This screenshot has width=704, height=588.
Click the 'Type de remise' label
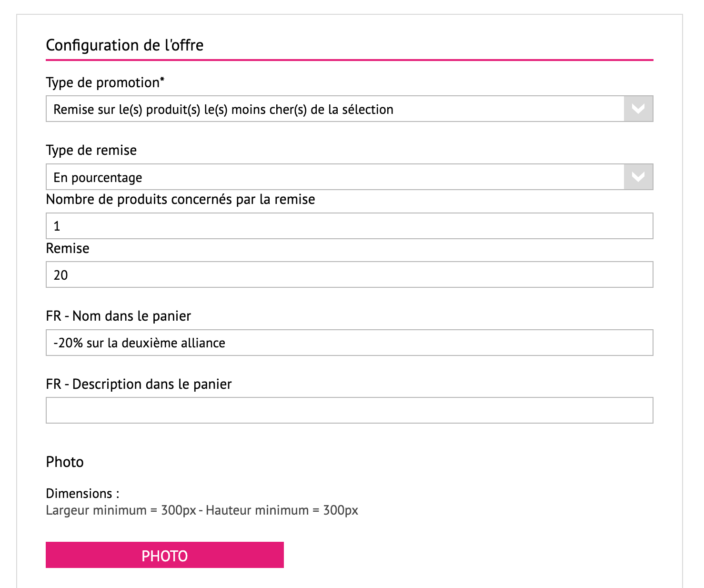91,150
